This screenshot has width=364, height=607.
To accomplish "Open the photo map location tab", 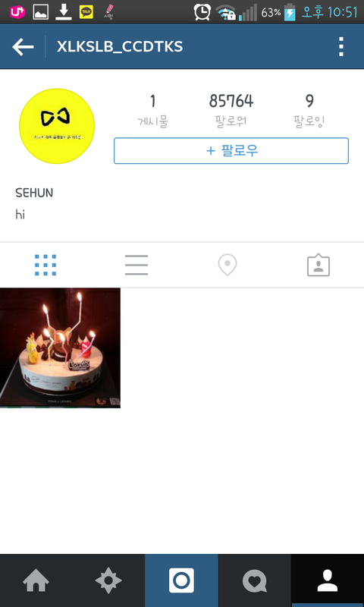I will (227, 265).
